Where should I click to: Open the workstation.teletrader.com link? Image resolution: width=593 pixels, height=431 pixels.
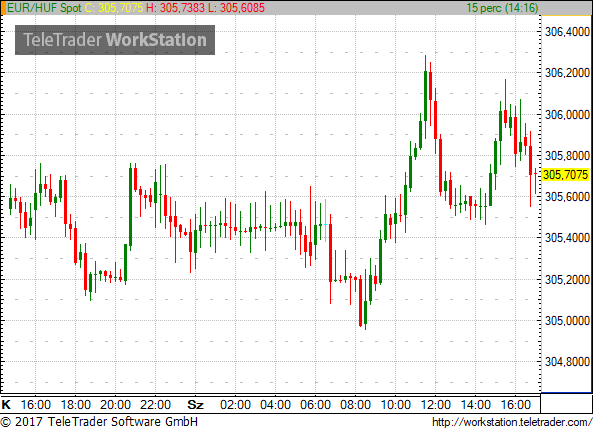click(512, 422)
